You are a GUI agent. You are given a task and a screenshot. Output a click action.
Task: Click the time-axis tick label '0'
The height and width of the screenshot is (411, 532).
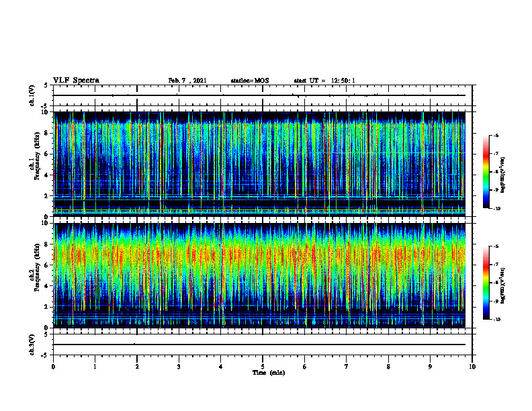53,367
